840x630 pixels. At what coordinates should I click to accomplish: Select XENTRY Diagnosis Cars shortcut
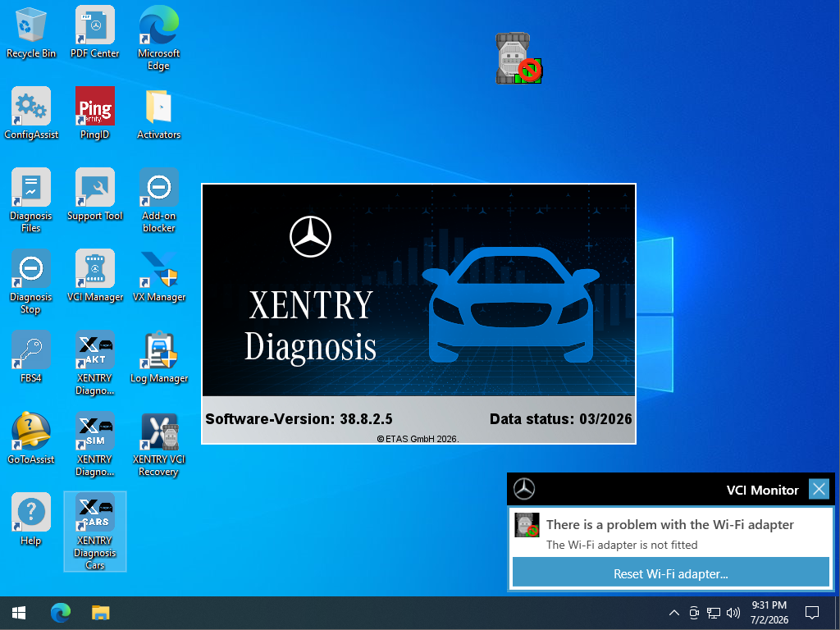tap(95, 531)
